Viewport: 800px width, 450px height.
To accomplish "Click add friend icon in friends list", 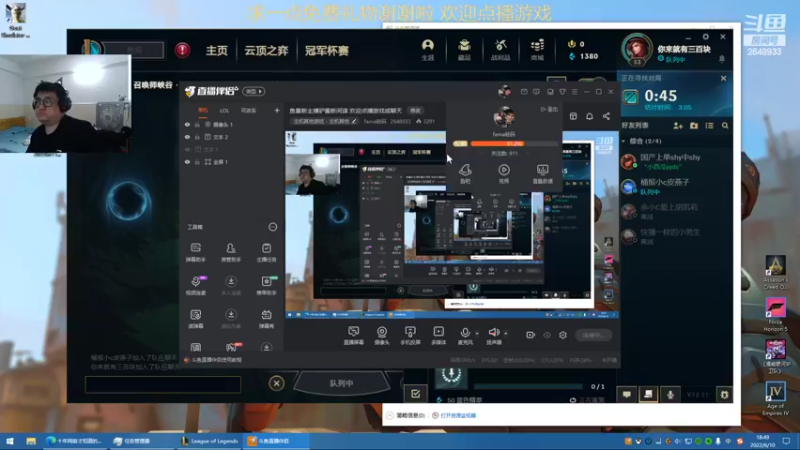I will point(678,126).
